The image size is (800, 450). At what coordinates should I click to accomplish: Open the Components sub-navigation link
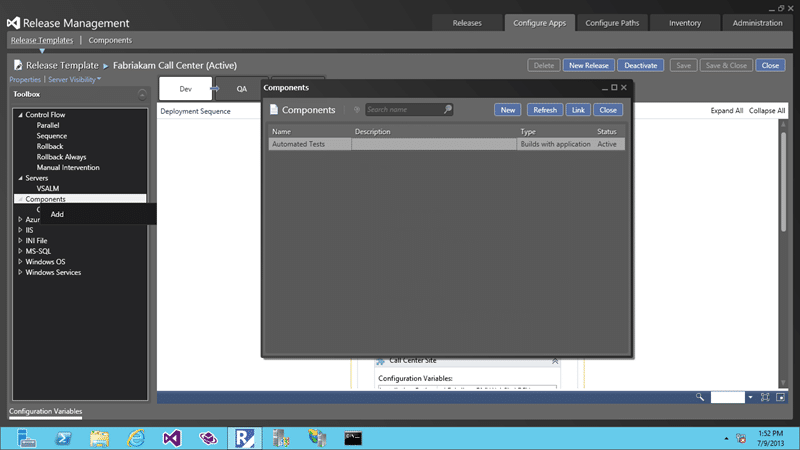[110, 40]
